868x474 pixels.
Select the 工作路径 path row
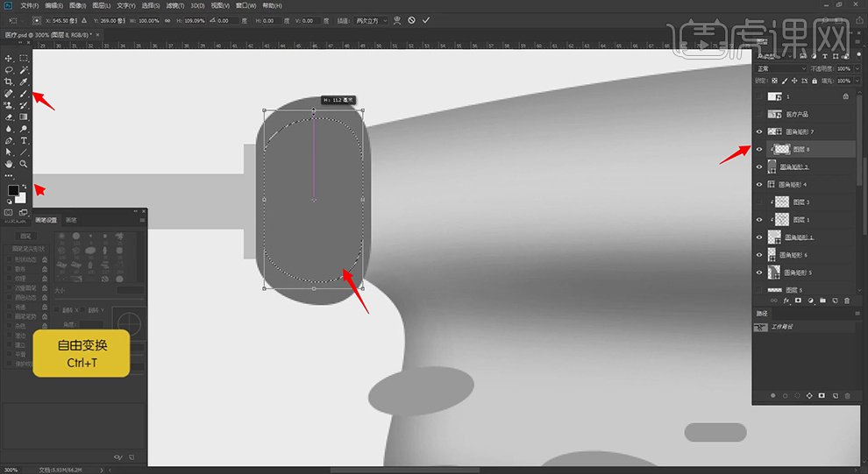(804, 327)
